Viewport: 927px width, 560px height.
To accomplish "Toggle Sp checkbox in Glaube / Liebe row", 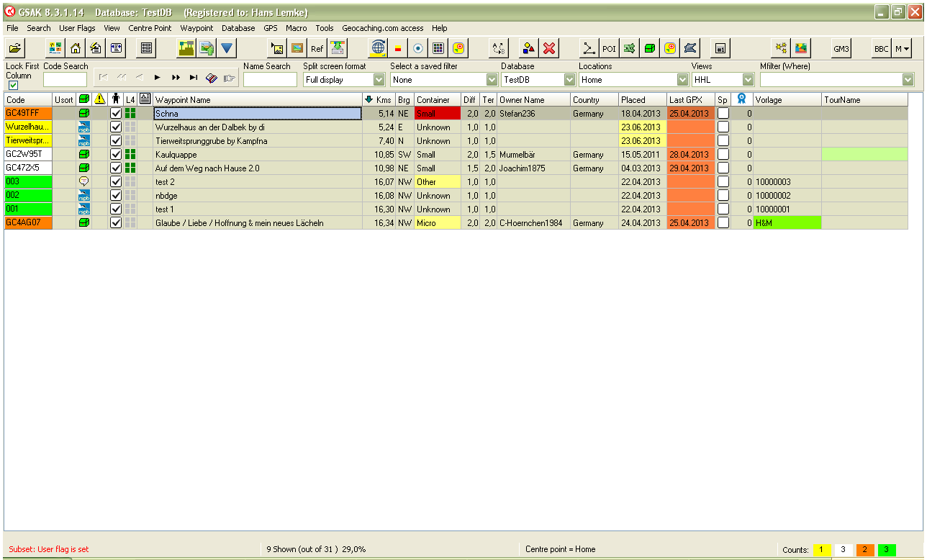I will [x=723, y=222].
